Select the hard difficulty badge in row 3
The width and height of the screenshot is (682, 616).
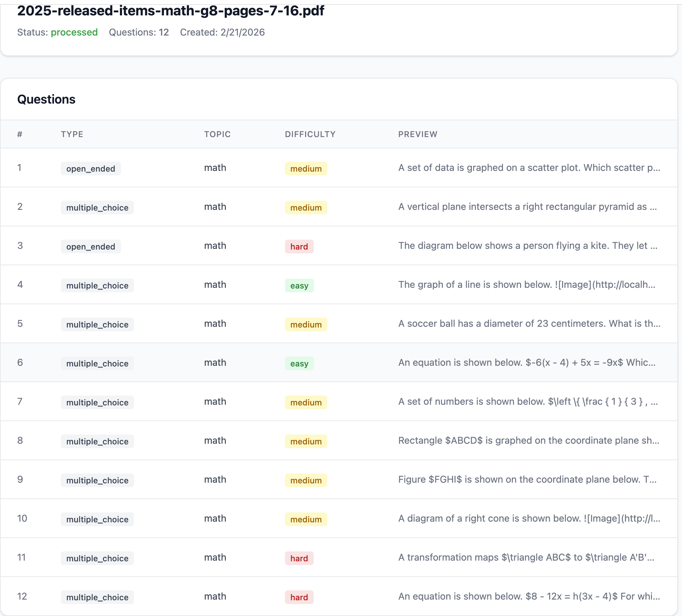coord(299,246)
